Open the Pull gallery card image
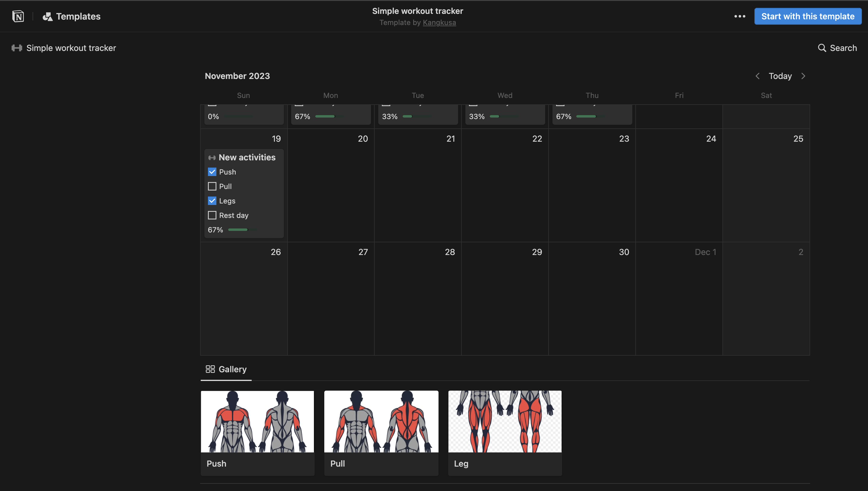This screenshot has height=491, width=868. click(x=381, y=422)
